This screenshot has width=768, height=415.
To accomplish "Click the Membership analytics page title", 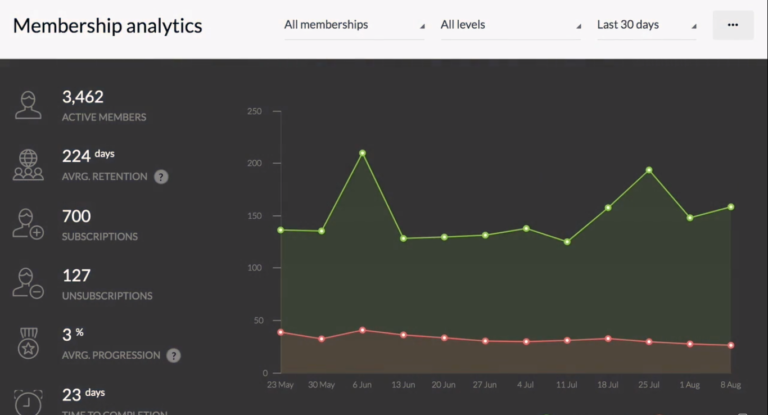I will (x=107, y=26).
